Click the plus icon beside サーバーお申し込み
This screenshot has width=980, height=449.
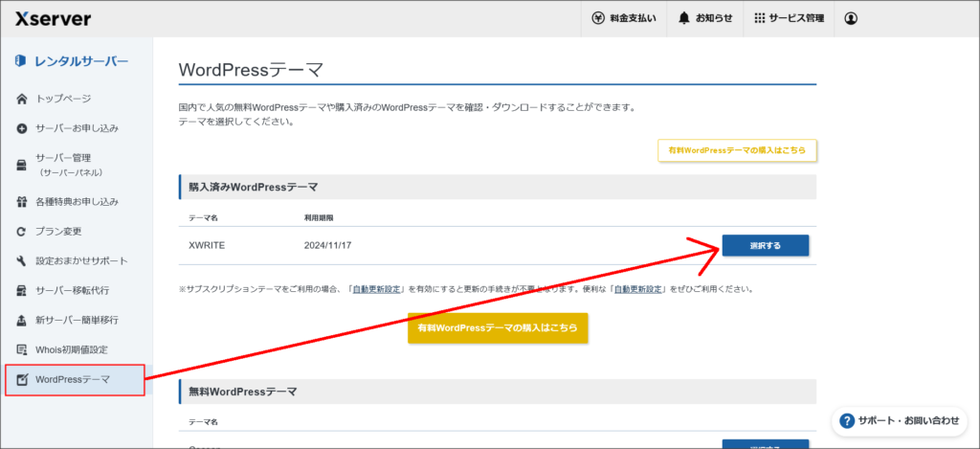(22, 129)
